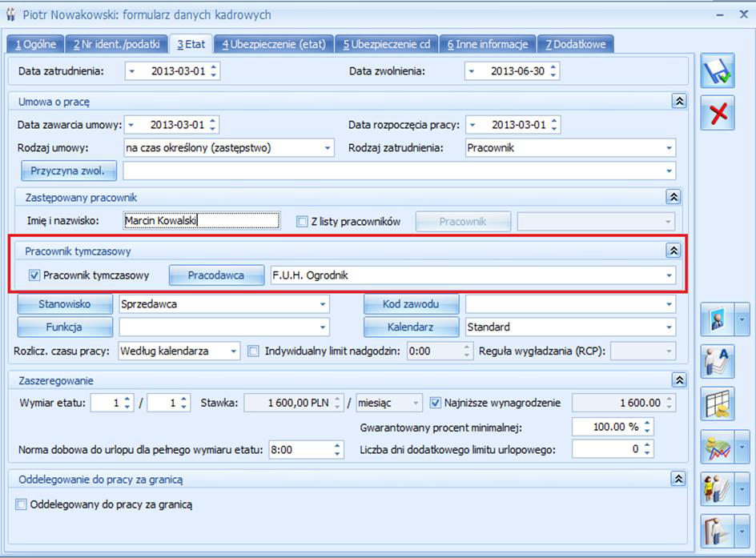The width and height of the screenshot is (756, 558).
Task: Click the Pracodawca button
Action: click(216, 275)
